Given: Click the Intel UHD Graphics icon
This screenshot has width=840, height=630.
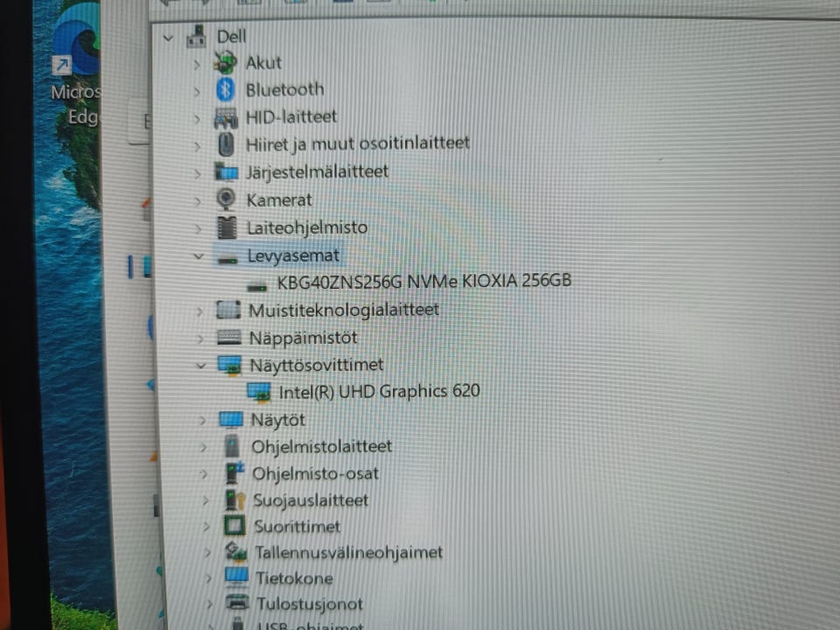Looking at the screenshot, I should point(259,393).
